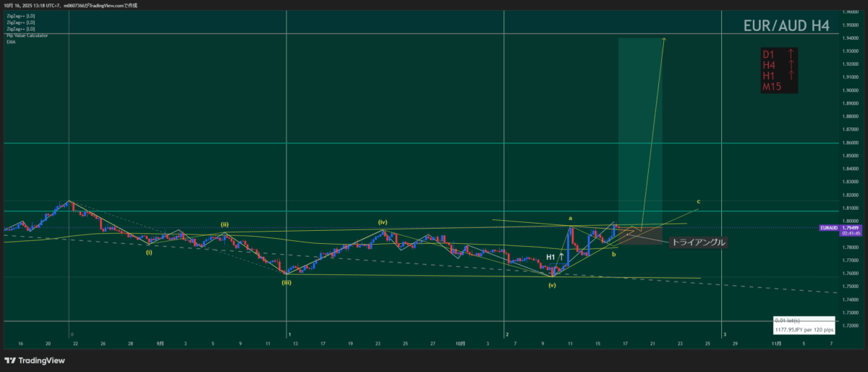
Task: Click the 11月 label on the time axis
Action: 776,344
